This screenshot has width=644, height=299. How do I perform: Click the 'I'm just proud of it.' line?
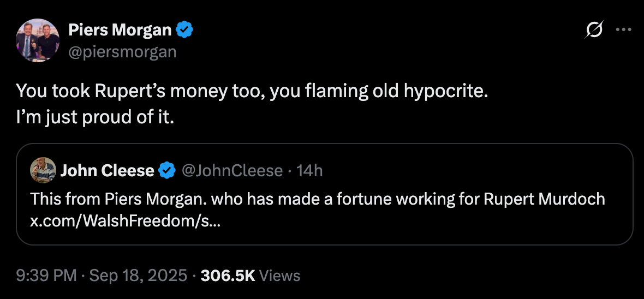point(94,116)
